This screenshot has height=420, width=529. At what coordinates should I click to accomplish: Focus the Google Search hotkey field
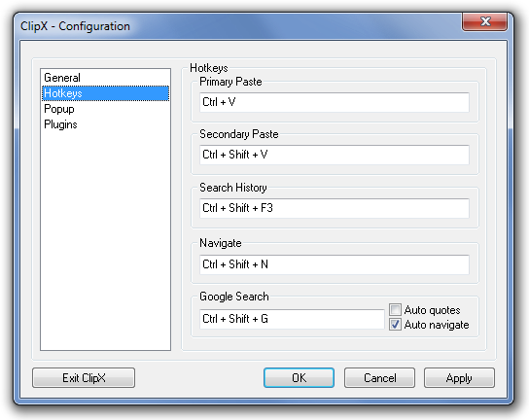pyautogui.click(x=292, y=319)
